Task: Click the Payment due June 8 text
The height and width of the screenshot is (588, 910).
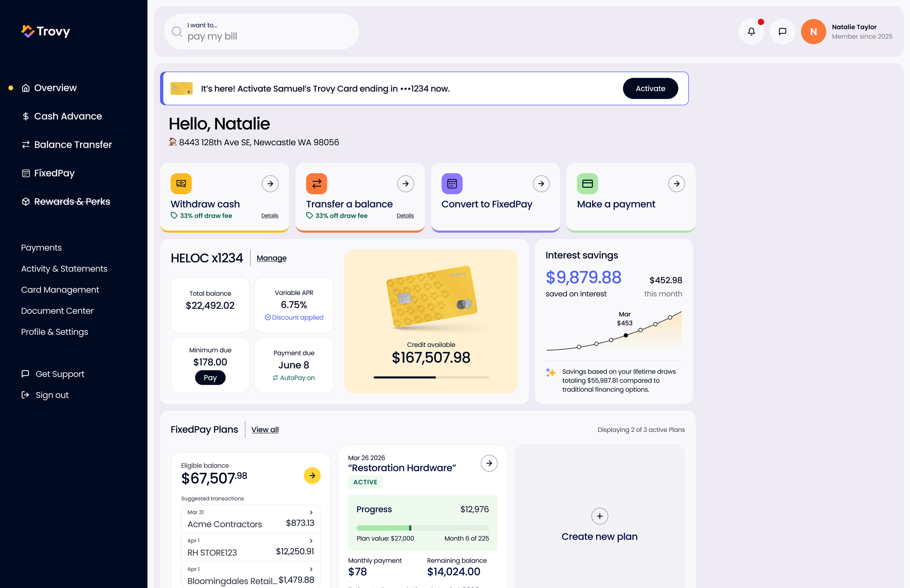Action: pyautogui.click(x=294, y=359)
